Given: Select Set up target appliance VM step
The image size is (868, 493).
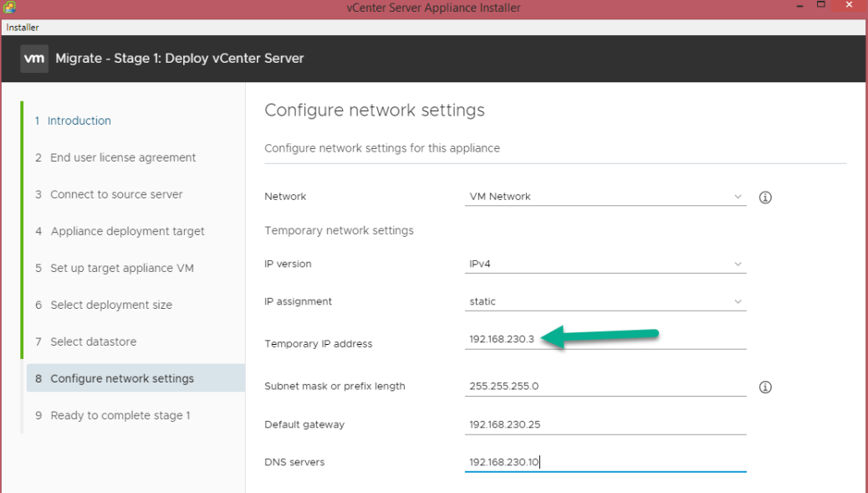Looking at the screenshot, I should tap(122, 268).
